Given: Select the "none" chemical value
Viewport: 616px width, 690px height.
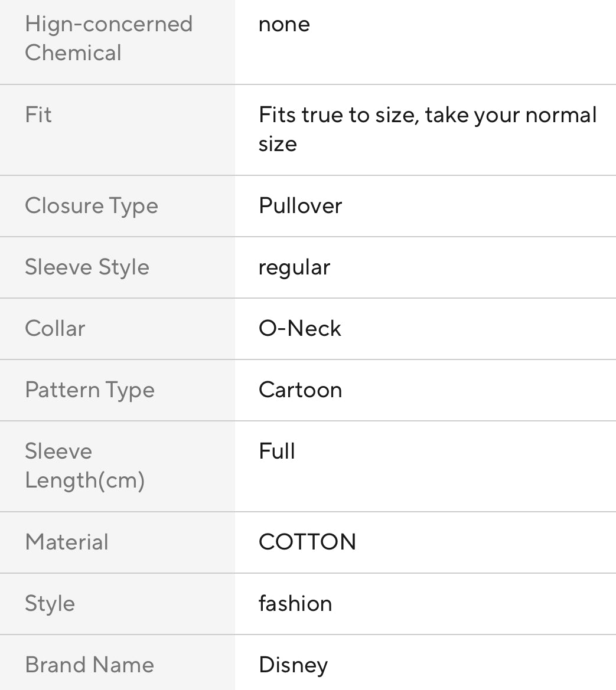Looking at the screenshot, I should click(284, 24).
